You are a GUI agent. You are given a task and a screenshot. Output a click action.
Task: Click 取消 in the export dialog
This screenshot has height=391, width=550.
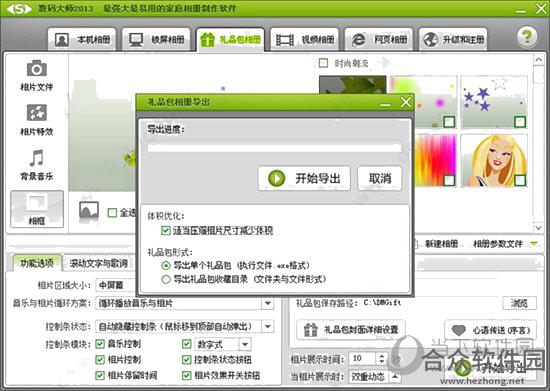[x=380, y=178]
